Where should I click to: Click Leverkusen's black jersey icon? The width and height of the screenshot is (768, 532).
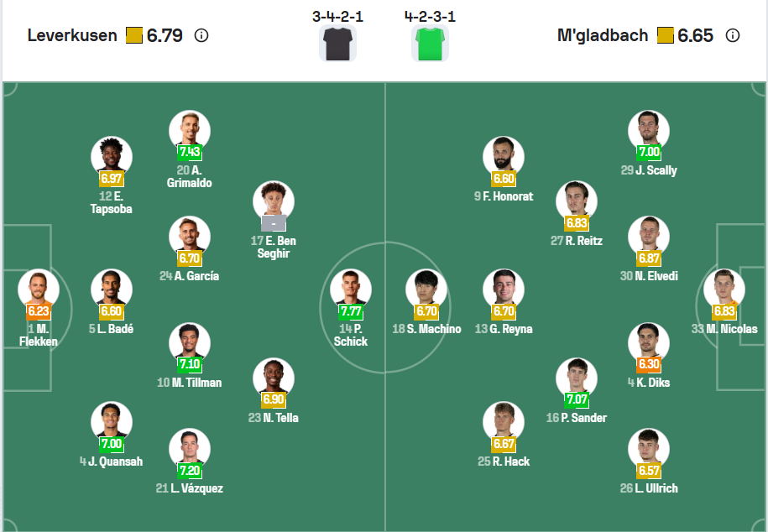click(338, 43)
